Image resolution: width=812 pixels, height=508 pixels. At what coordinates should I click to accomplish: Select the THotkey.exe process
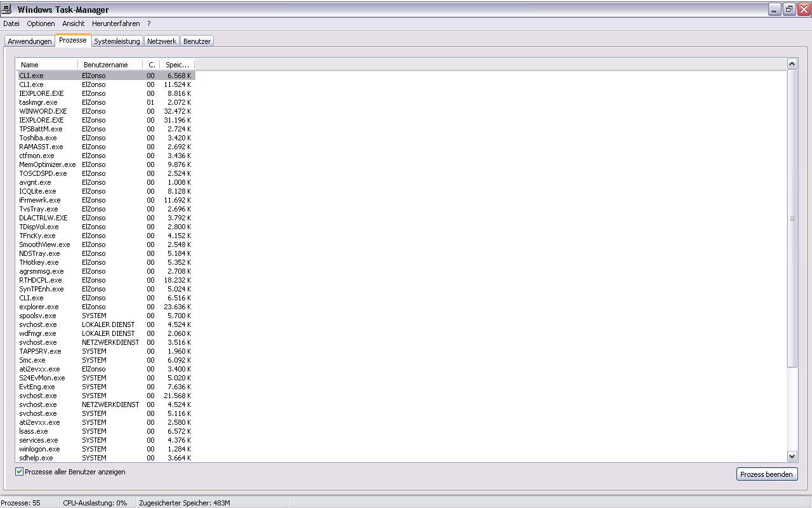click(106, 262)
